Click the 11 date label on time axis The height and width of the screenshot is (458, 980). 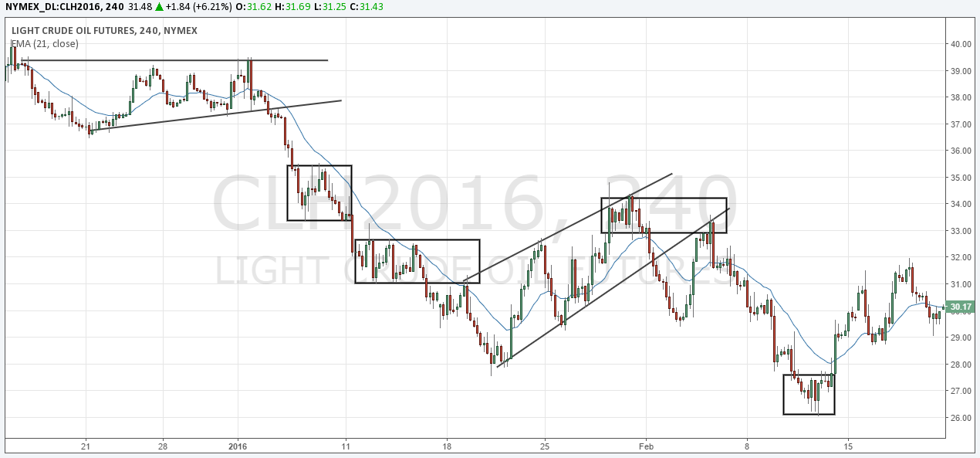click(346, 446)
